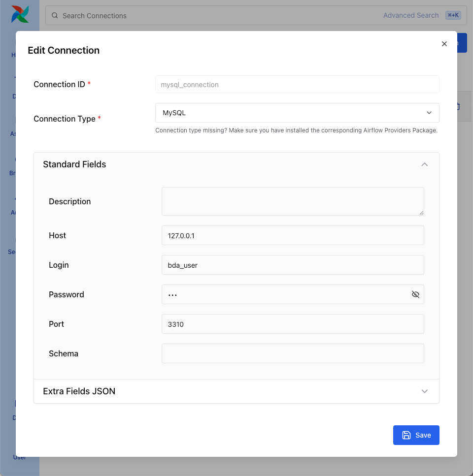This screenshot has width=473, height=476.
Task: Click the ⌘+K shortcut badge
Action: (x=453, y=15)
